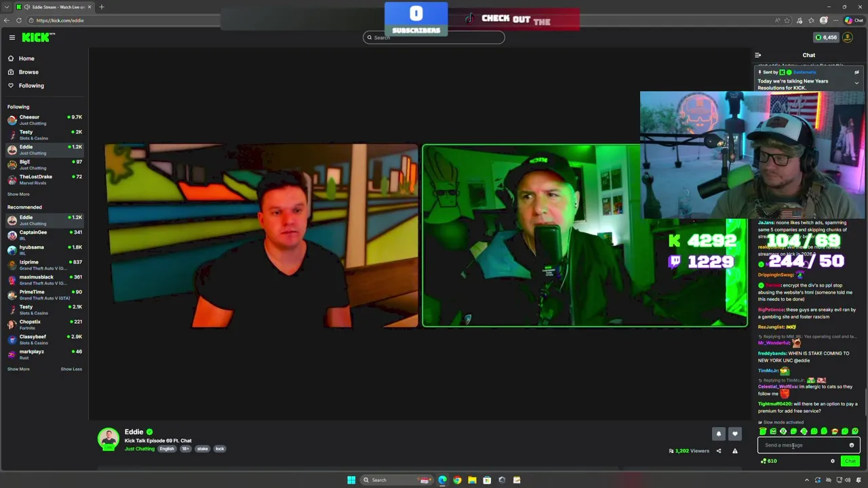Open Classybeef recommended channel
Viewport: 868px width, 488px height.
44,340
